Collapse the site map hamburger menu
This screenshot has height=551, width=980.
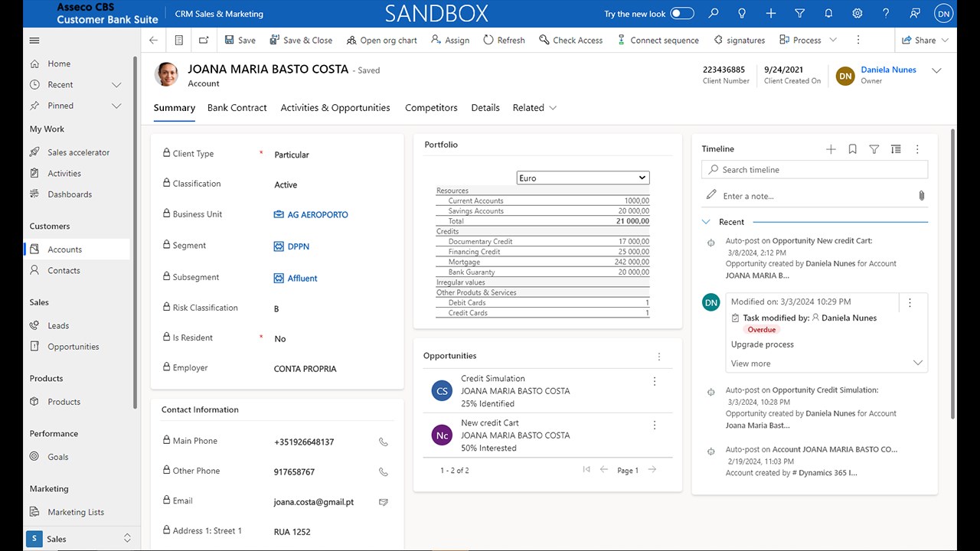click(x=34, y=41)
